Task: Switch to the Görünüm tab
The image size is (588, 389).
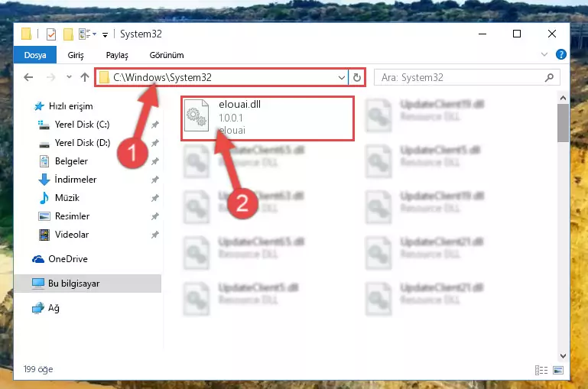Action: 167,55
